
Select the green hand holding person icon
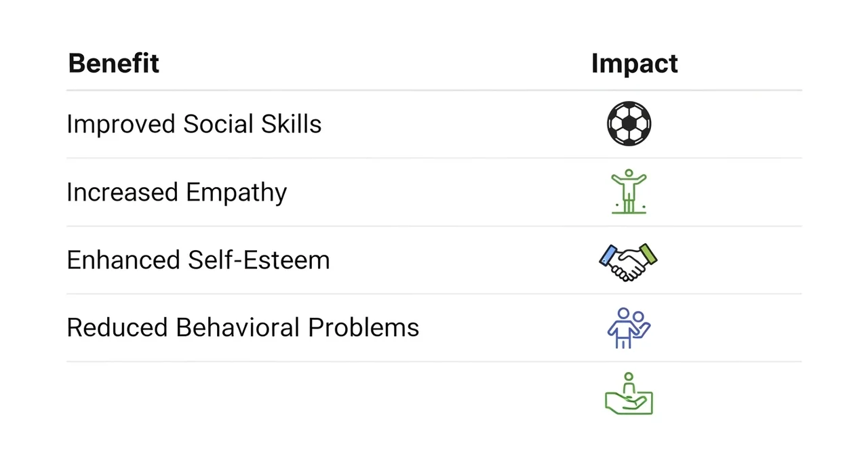click(x=629, y=395)
